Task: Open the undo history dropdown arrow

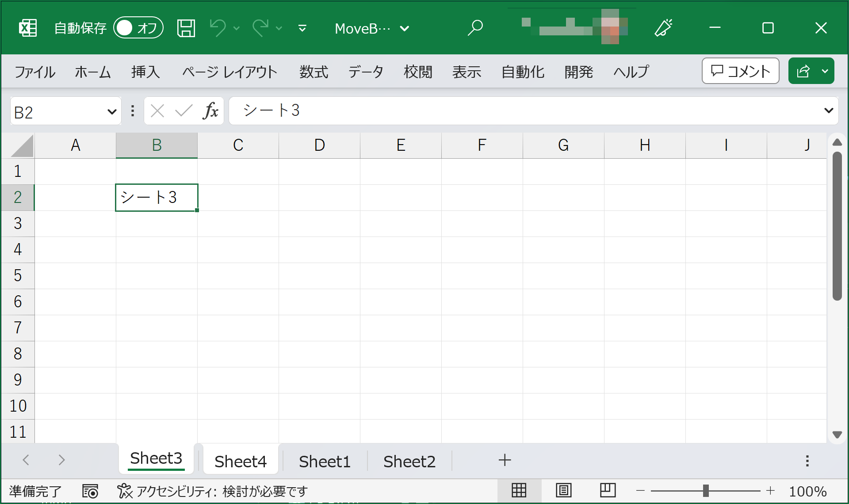Action: tap(237, 28)
